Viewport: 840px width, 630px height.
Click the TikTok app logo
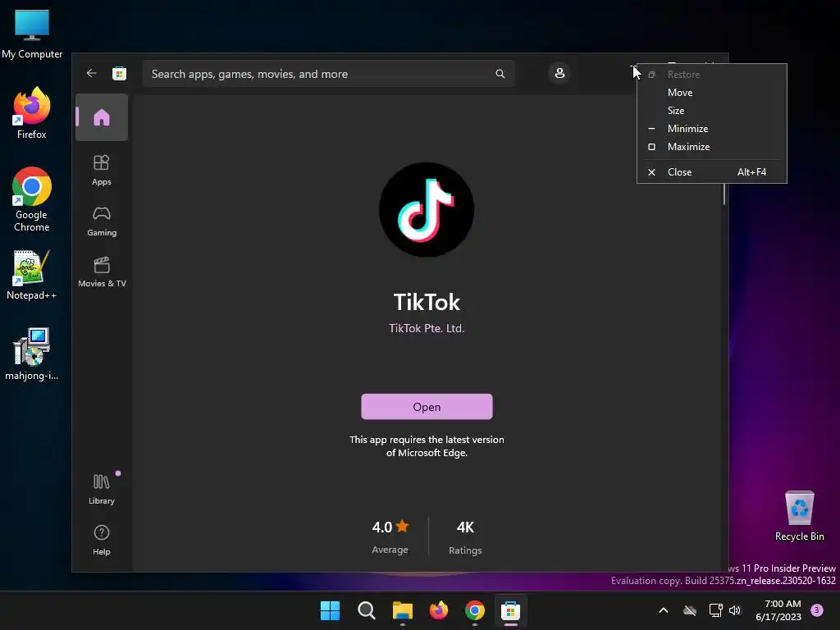[x=427, y=209]
